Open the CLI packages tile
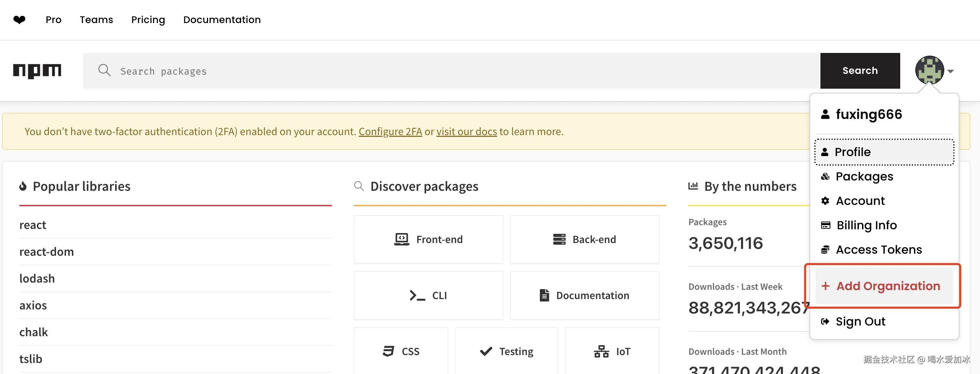The height and width of the screenshot is (374, 980). [x=428, y=295]
